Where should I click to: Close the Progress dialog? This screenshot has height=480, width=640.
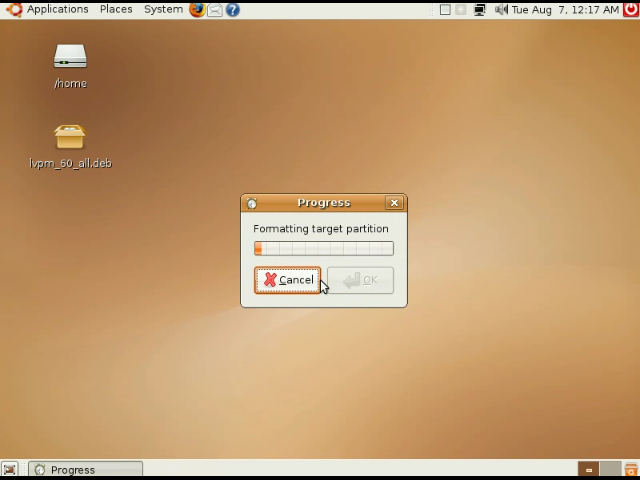point(394,203)
